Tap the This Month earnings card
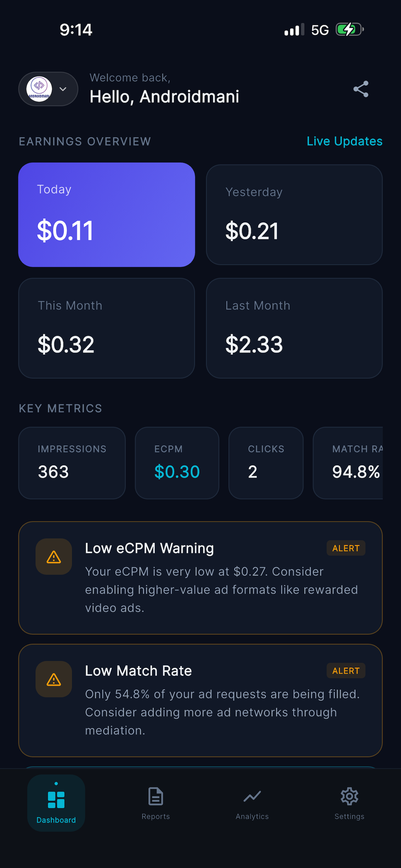401x868 pixels. (x=107, y=328)
